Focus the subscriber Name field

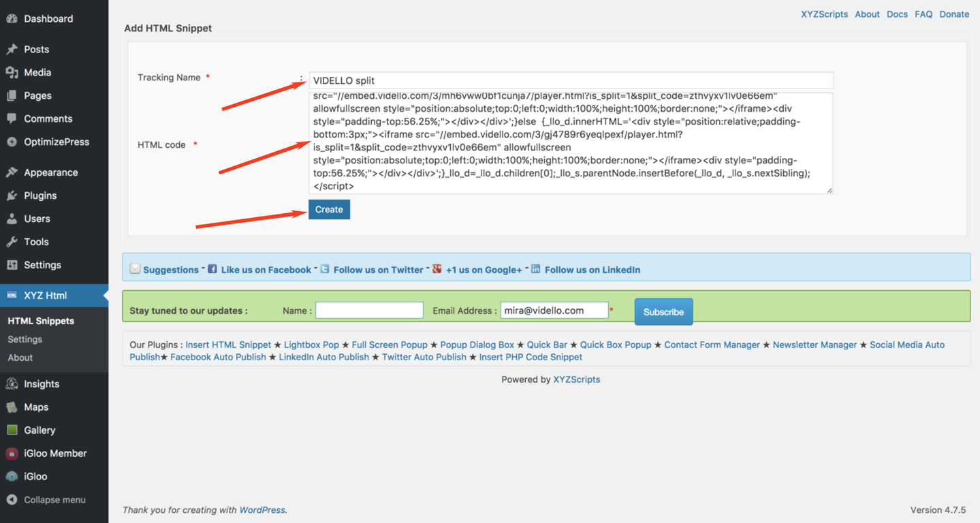pos(369,311)
